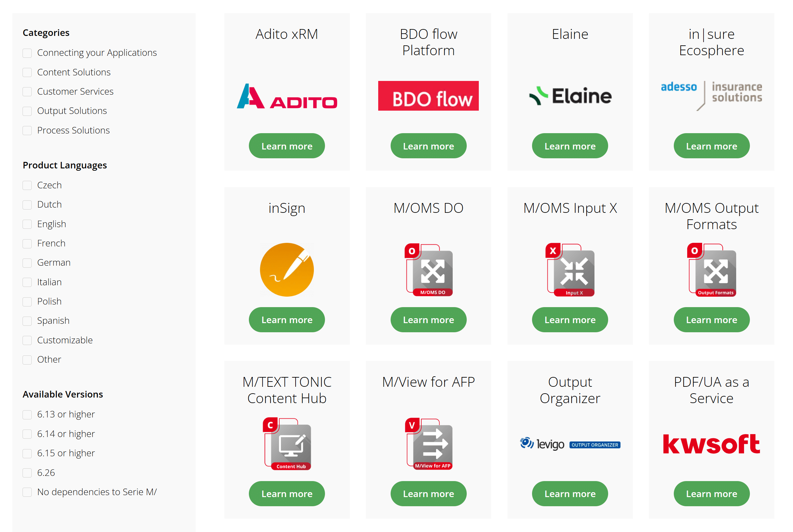Screen dimensions: 793x532
Task: Filter by version 6.13 or higher
Action: click(x=27, y=415)
